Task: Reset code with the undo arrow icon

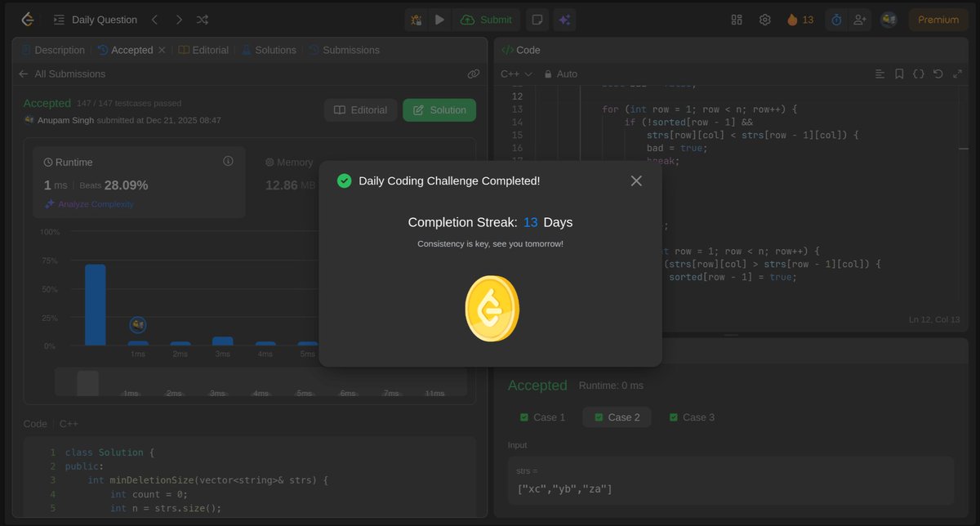Action: click(x=938, y=74)
